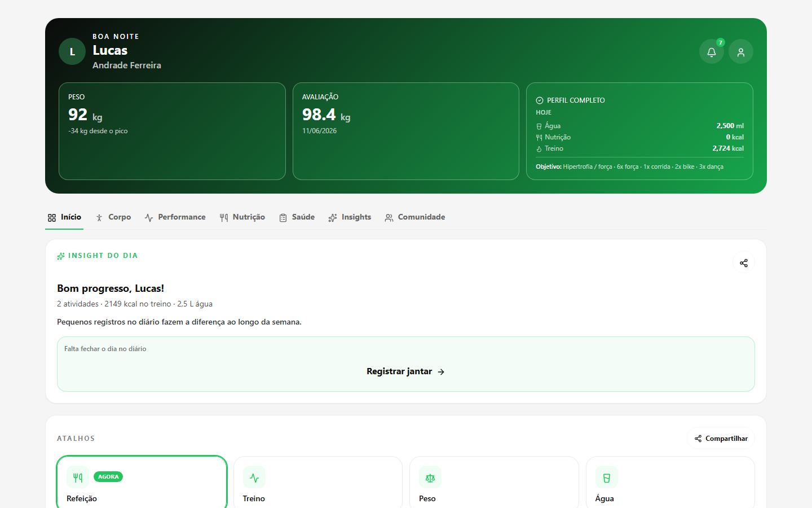Click the date 11/06/2026
Image resolution: width=812 pixels, height=508 pixels.
click(x=319, y=131)
